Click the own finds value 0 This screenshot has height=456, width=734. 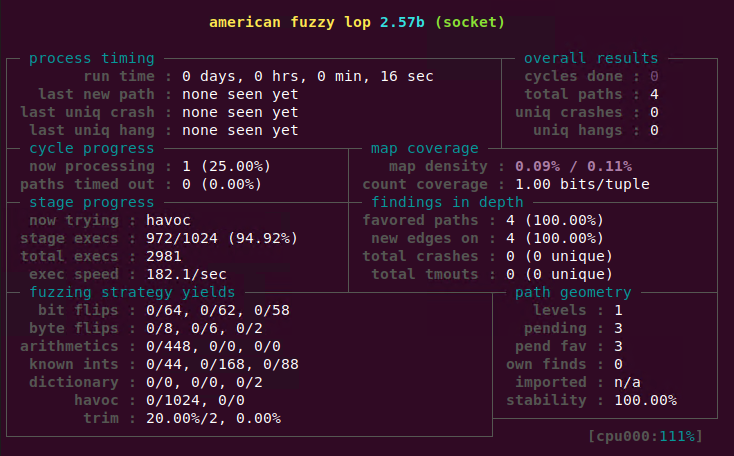618,365
